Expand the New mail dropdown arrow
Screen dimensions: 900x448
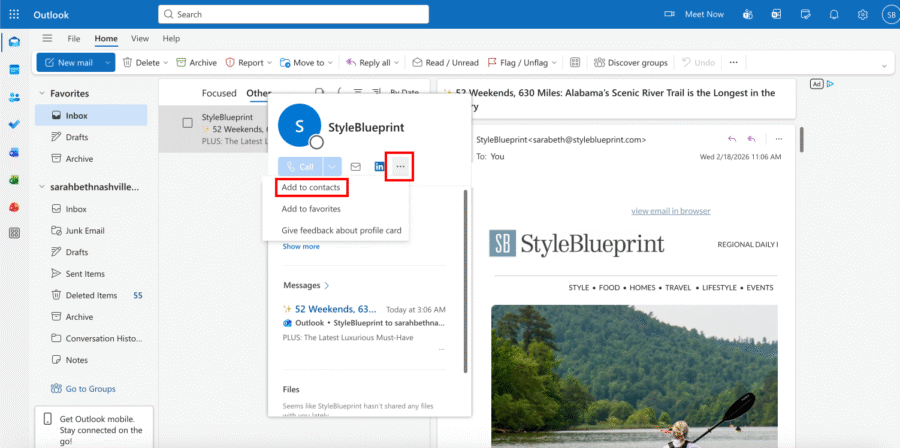click(x=107, y=63)
